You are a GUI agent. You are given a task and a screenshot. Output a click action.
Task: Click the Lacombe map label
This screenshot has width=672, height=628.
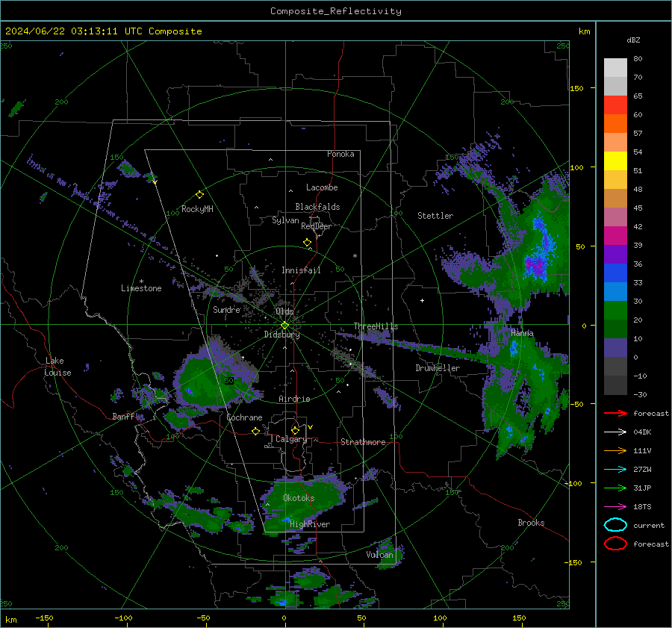pos(322,187)
